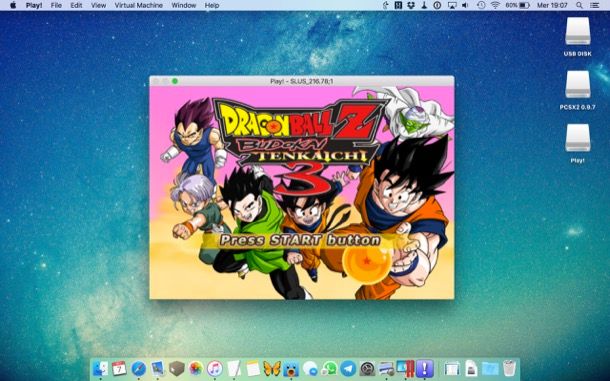Open the Virtual Machine menu
This screenshot has width=610, height=381.
click(138, 5)
